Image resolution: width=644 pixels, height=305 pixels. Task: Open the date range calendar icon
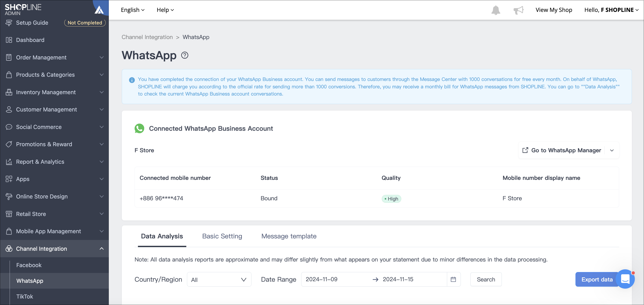point(453,279)
